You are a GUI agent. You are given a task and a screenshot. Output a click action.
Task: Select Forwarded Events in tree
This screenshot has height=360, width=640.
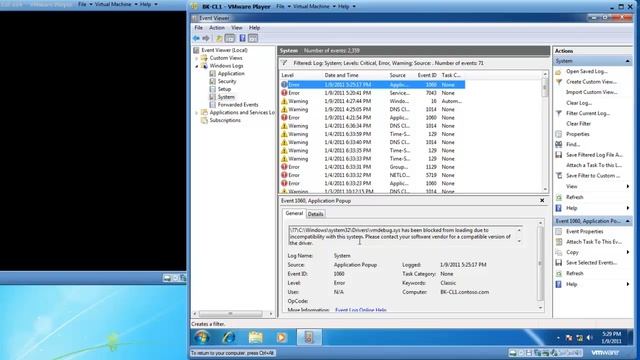238,105
